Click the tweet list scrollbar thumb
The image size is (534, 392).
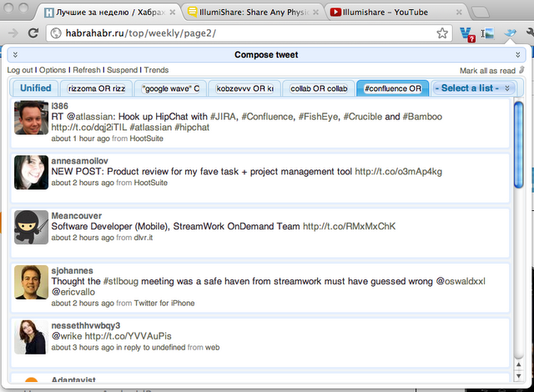(x=518, y=144)
